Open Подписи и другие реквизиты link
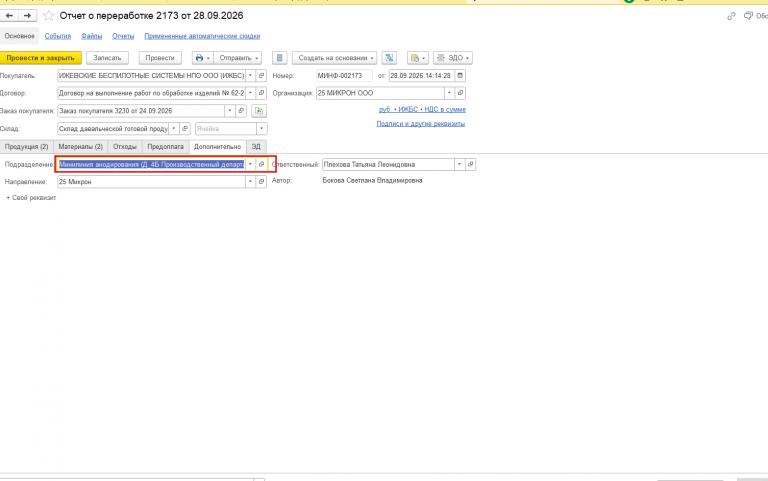 click(x=421, y=124)
